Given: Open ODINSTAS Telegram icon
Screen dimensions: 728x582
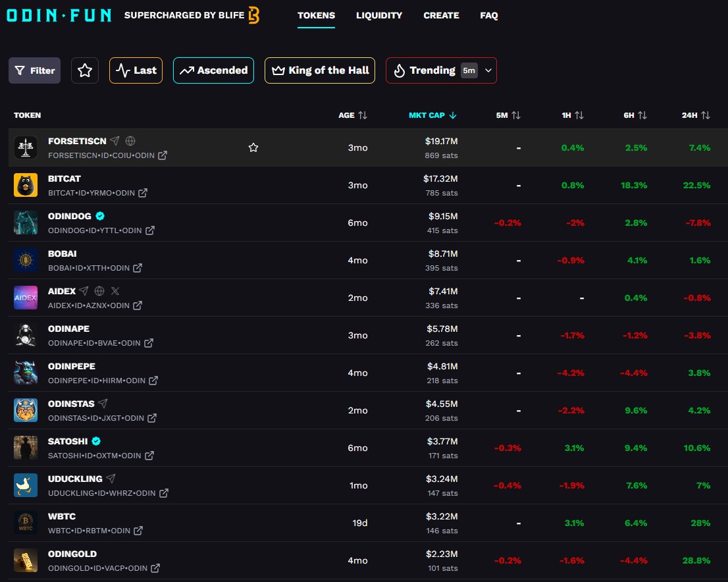Looking at the screenshot, I should (103, 404).
